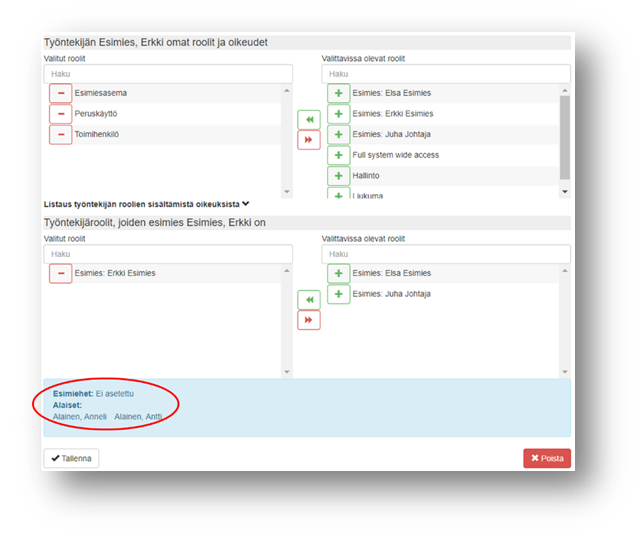Remove Peruskäyttö role with minus icon

pos(61,114)
